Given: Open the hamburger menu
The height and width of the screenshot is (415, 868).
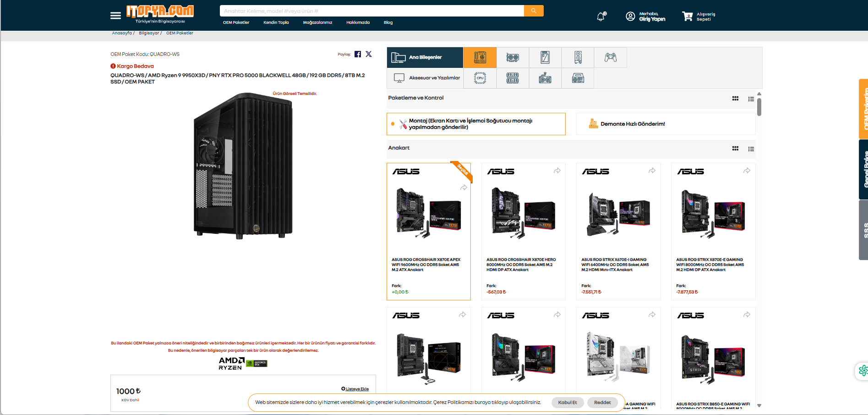Looking at the screenshot, I should coord(115,16).
